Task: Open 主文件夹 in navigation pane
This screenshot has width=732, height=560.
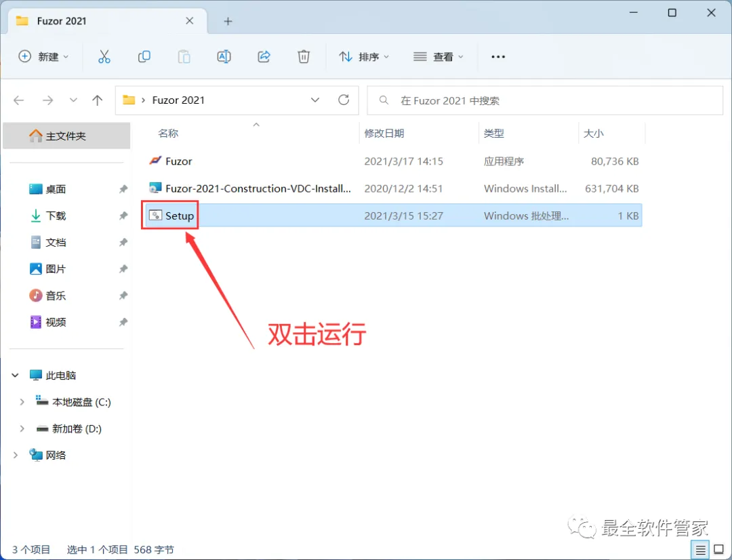Action: (x=66, y=136)
